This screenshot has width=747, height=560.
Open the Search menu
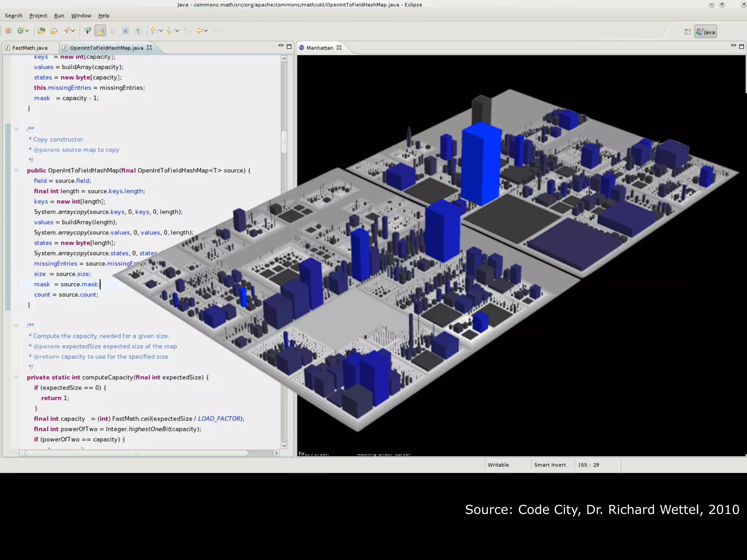pyautogui.click(x=13, y=16)
